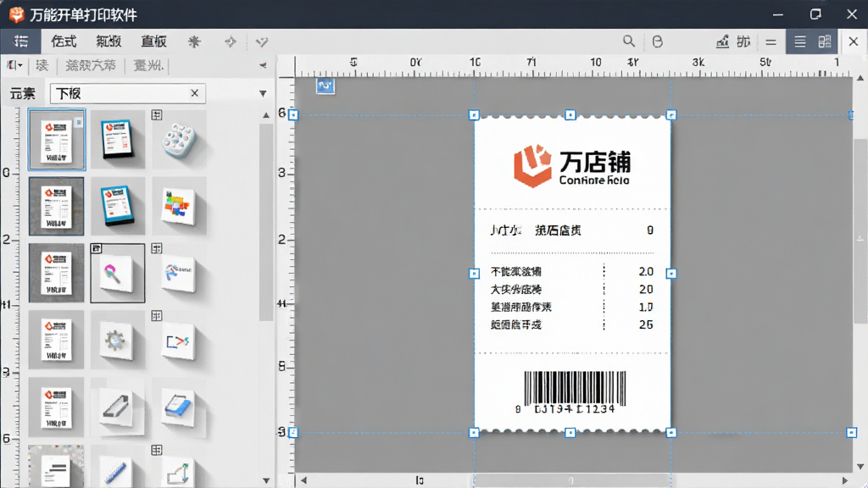Click the canvas horizontal scrollbar thumb
Screen dimensions: 868x488
[x=572, y=480]
